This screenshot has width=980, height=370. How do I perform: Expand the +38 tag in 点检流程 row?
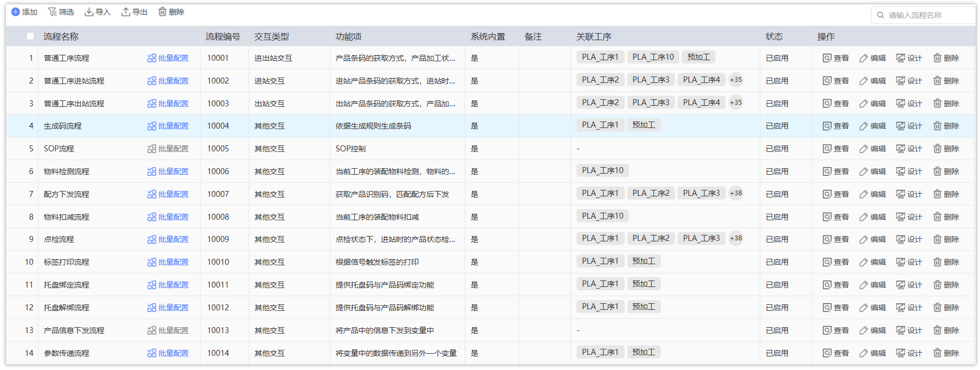point(736,238)
